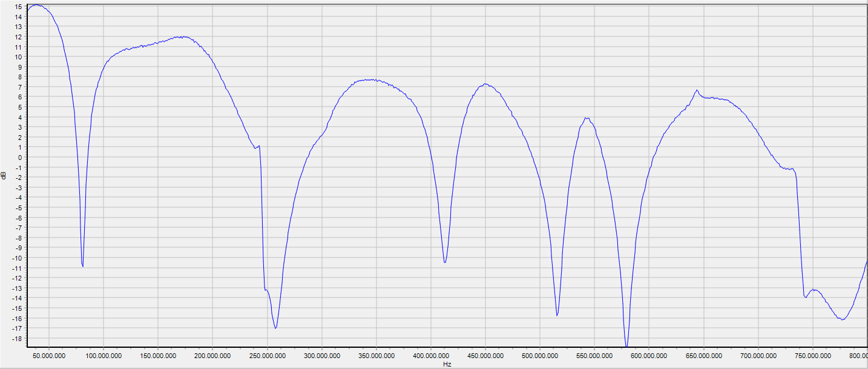Viewport: 868px width, 369px height.
Task: Click the 0 dB y-axis value
Action: click(x=21, y=158)
